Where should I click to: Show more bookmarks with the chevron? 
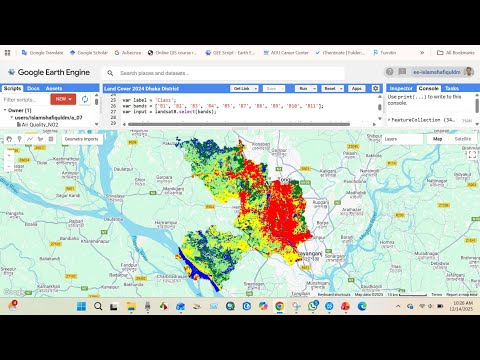[x=422, y=53]
